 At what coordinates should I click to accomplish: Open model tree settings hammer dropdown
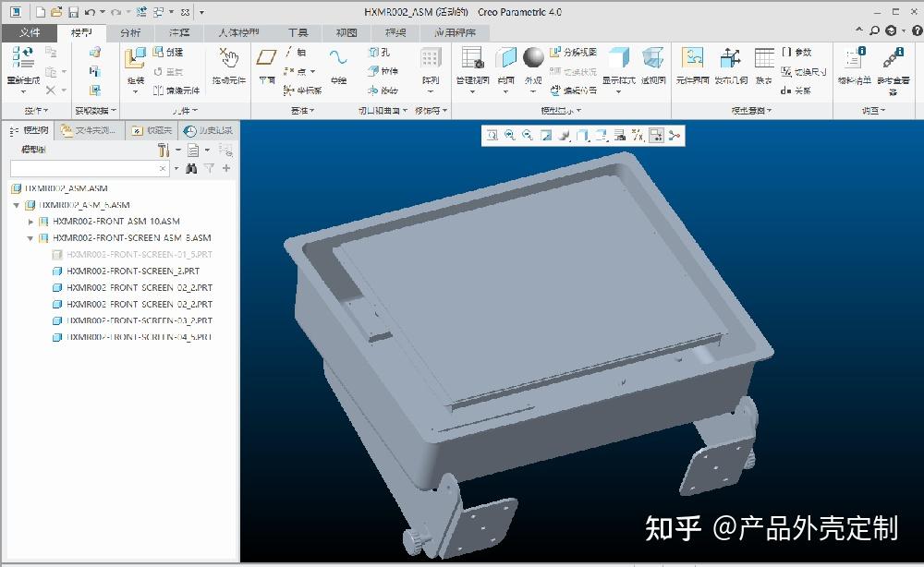pyautogui.click(x=167, y=151)
